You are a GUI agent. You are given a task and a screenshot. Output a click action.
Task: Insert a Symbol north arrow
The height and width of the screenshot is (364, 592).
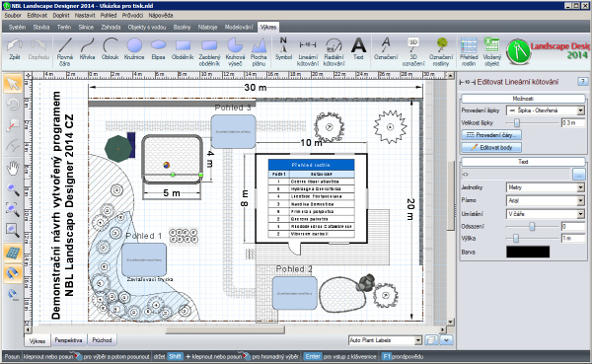pos(283,49)
